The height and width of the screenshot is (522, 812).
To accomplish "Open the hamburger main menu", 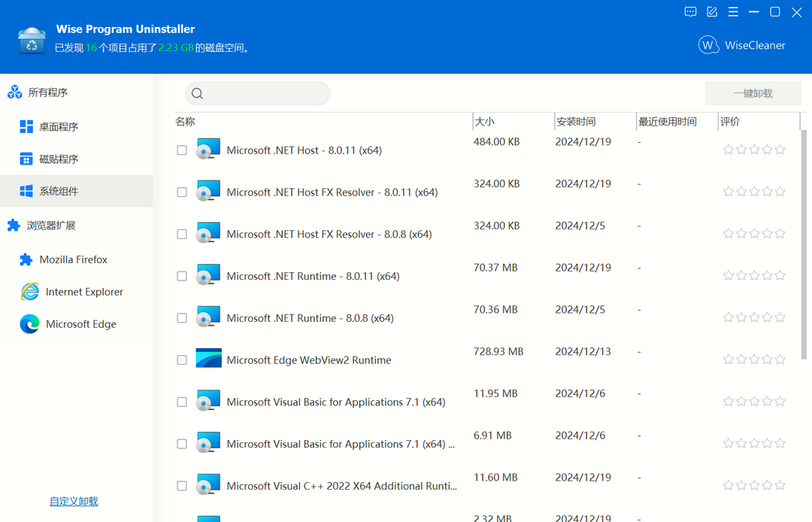I will click(x=733, y=12).
